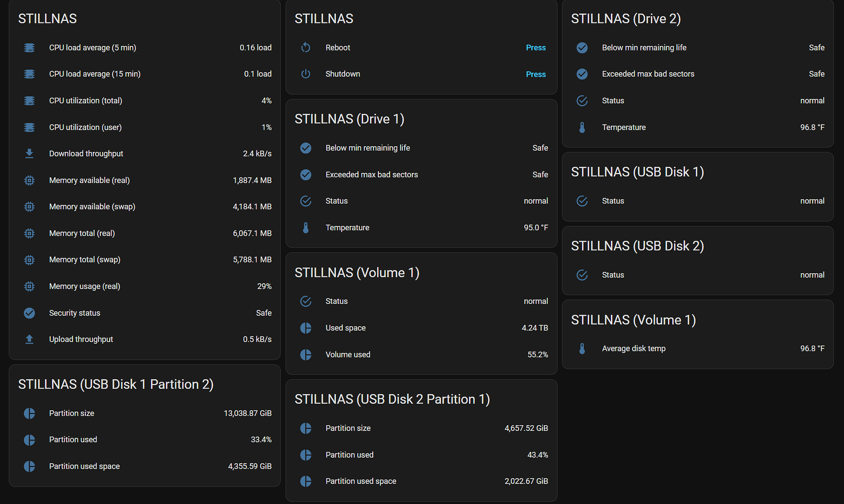Click the Average disk temp thermometer icon
The height and width of the screenshot is (504, 844).
(582, 349)
